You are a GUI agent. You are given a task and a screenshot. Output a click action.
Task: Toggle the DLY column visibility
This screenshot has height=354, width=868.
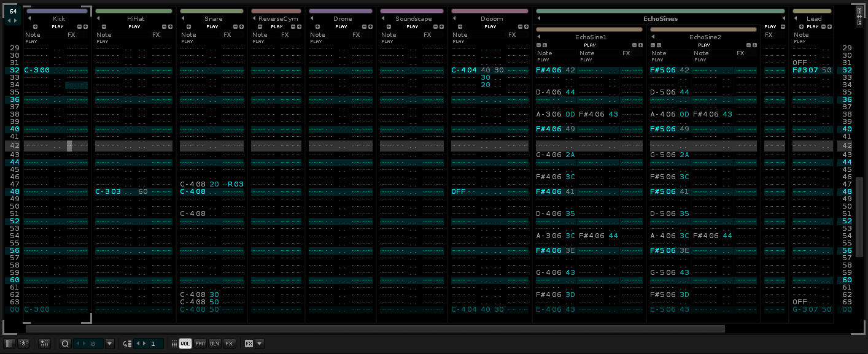214,344
